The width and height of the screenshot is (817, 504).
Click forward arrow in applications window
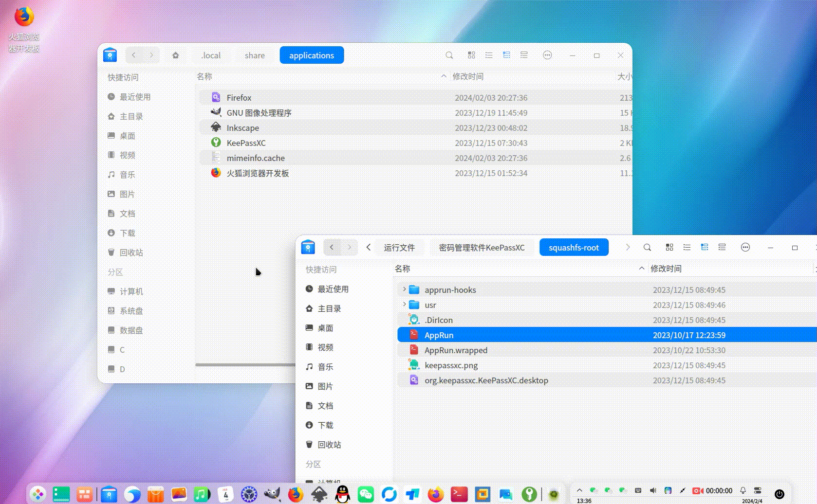(151, 55)
